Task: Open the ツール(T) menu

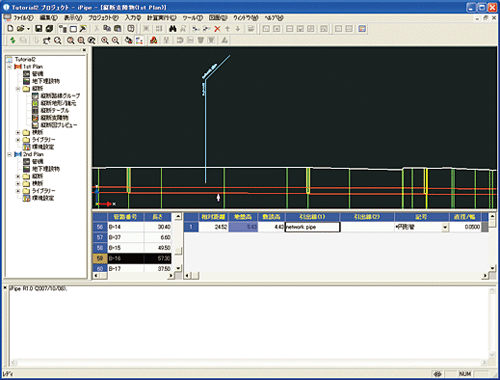Action: (x=193, y=18)
